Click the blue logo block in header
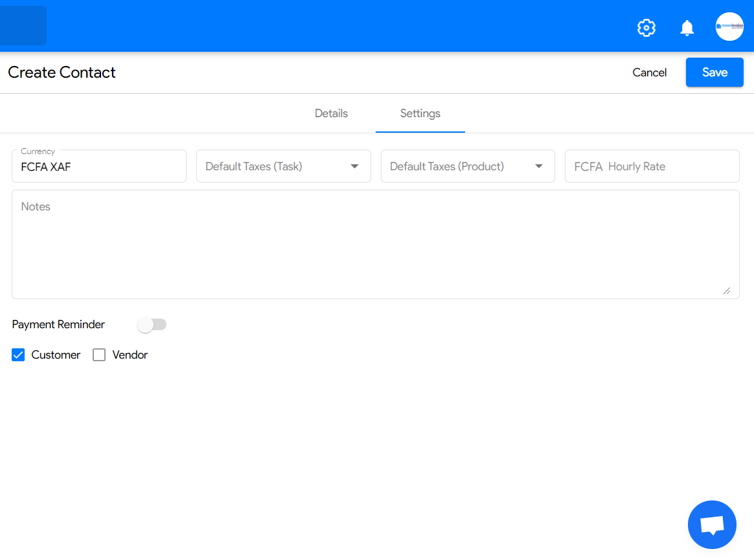 [23, 25]
